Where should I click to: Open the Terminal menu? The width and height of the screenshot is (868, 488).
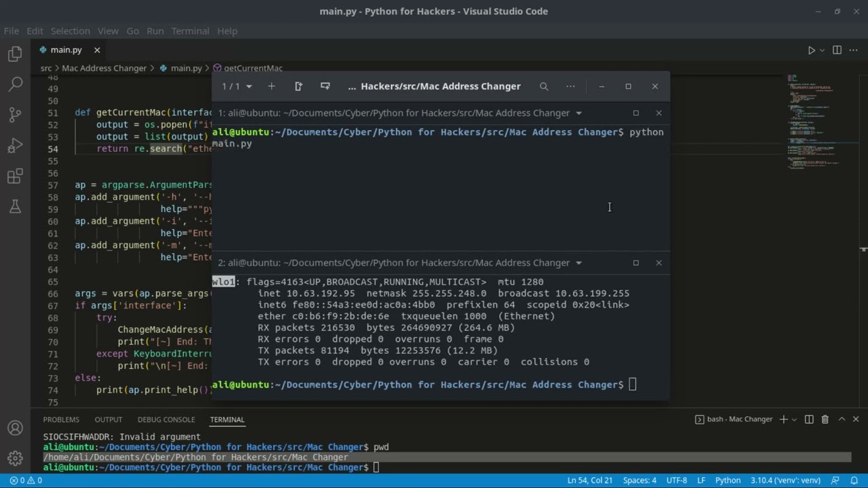click(190, 31)
